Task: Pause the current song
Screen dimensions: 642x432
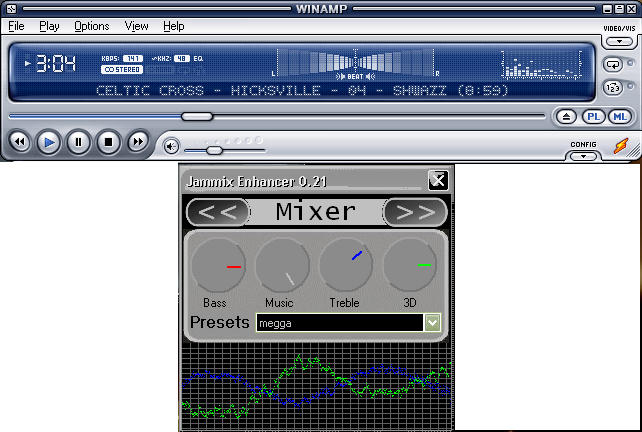Action: 78,142
